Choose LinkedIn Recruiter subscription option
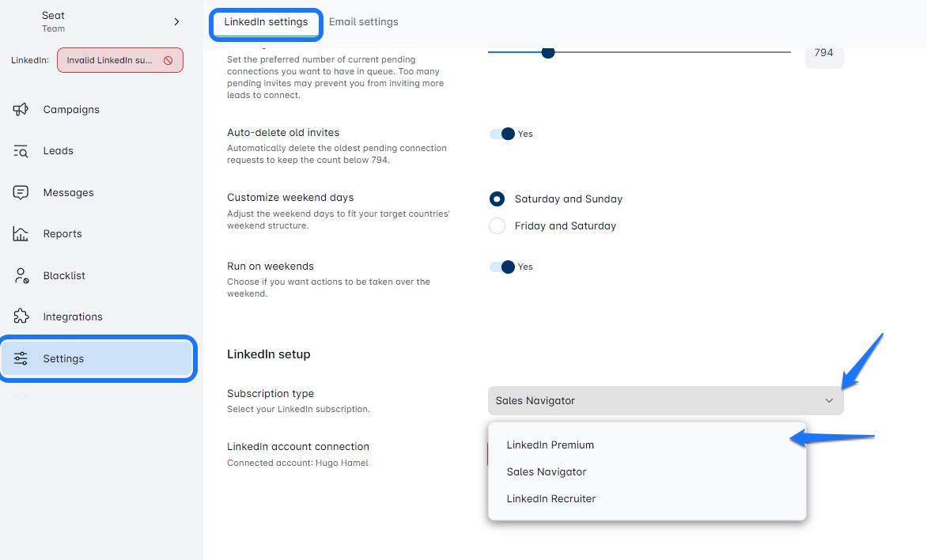Viewport: 927px width, 560px height. [x=551, y=498]
